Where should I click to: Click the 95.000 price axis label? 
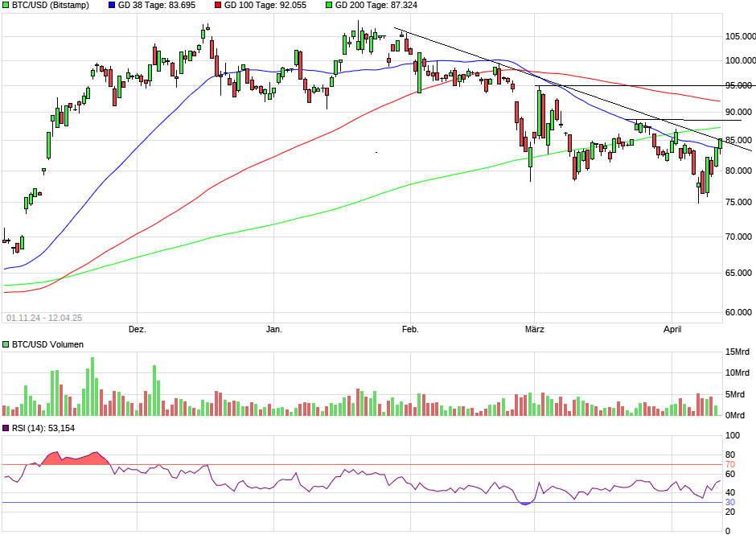coord(738,85)
